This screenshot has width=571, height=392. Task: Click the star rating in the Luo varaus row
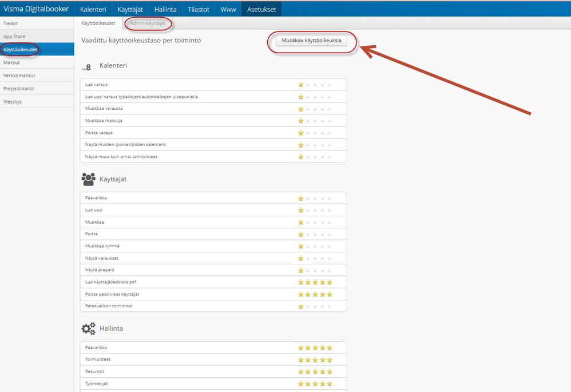[x=315, y=85]
